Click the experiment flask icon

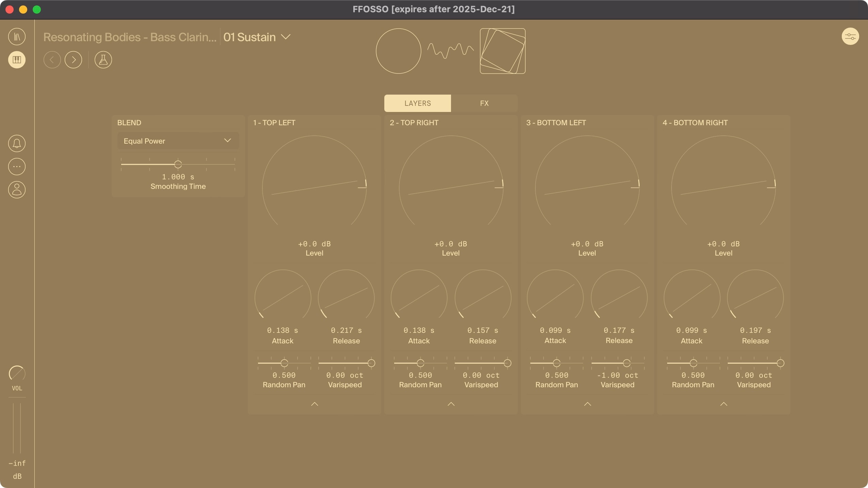103,60
